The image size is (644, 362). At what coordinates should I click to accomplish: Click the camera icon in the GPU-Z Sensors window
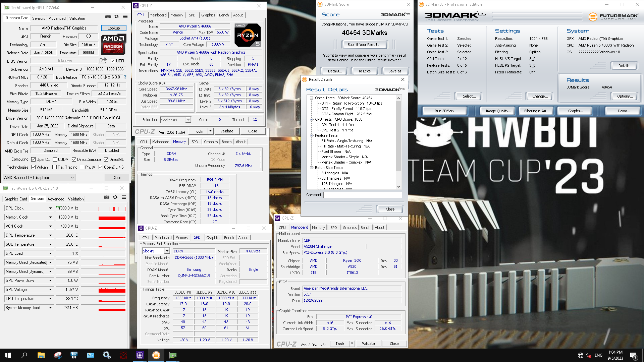[107, 197]
